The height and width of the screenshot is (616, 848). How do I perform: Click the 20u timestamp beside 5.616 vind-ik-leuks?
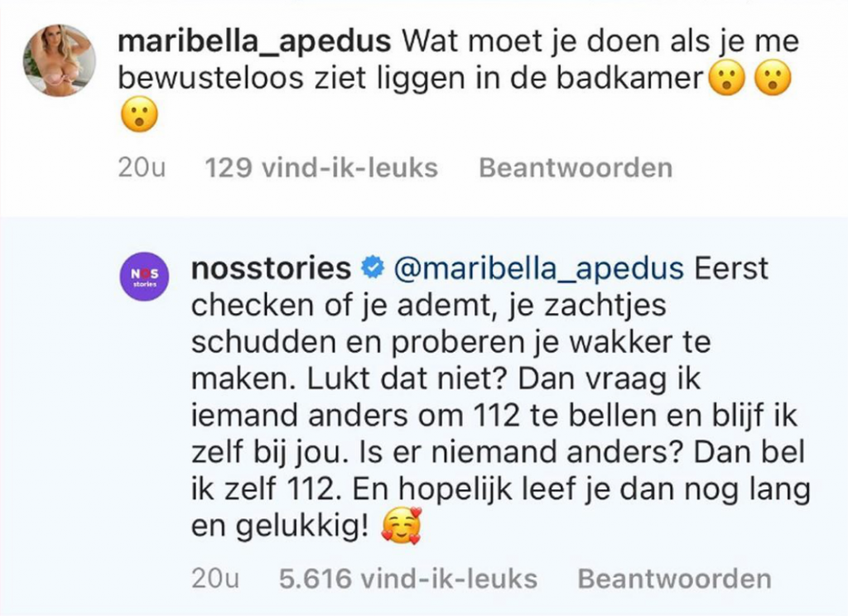point(214,578)
